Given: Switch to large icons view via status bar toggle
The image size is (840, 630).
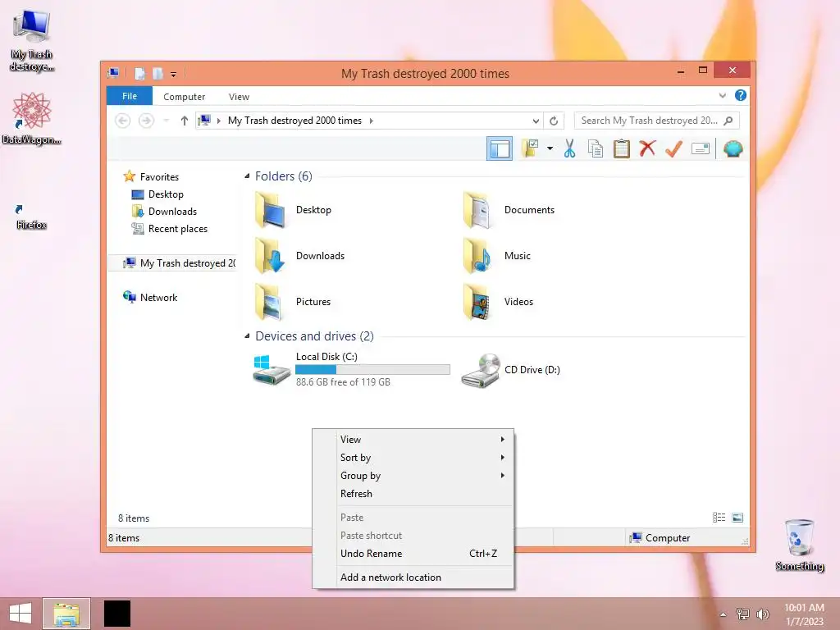Looking at the screenshot, I should tap(737, 518).
